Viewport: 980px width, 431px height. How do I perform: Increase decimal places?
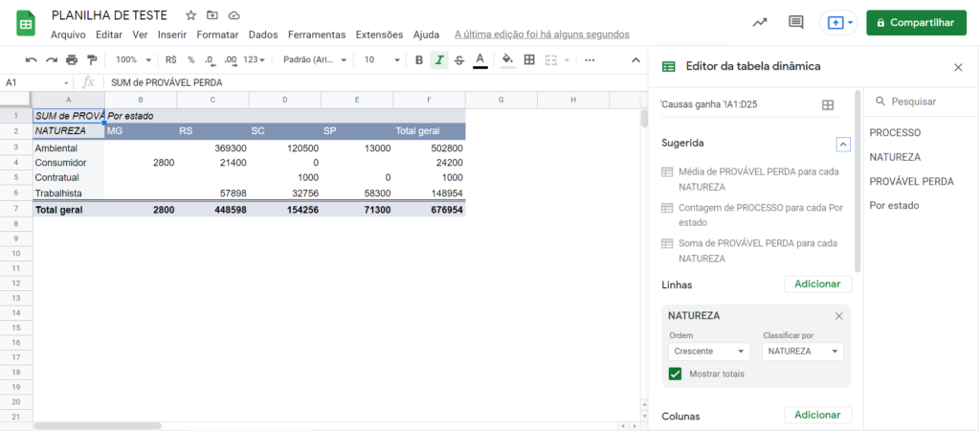(x=230, y=60)
